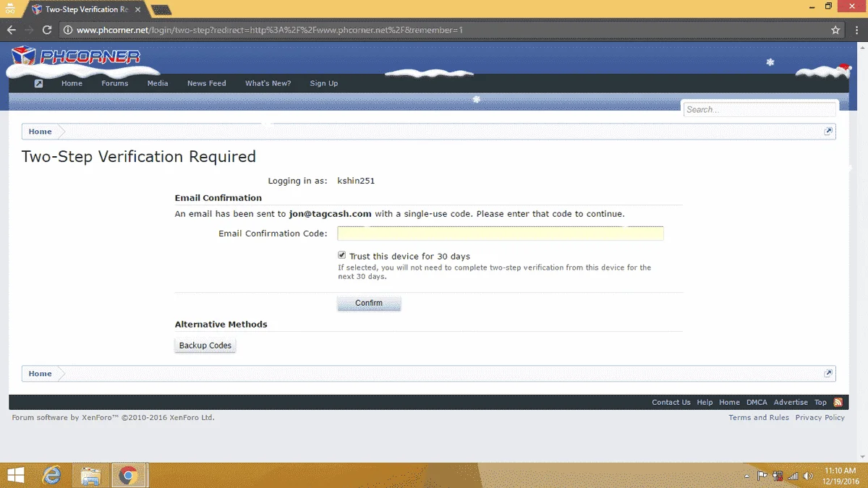Click the username kshin251
This screenshot has height=488, width=868.
(356, 181)
